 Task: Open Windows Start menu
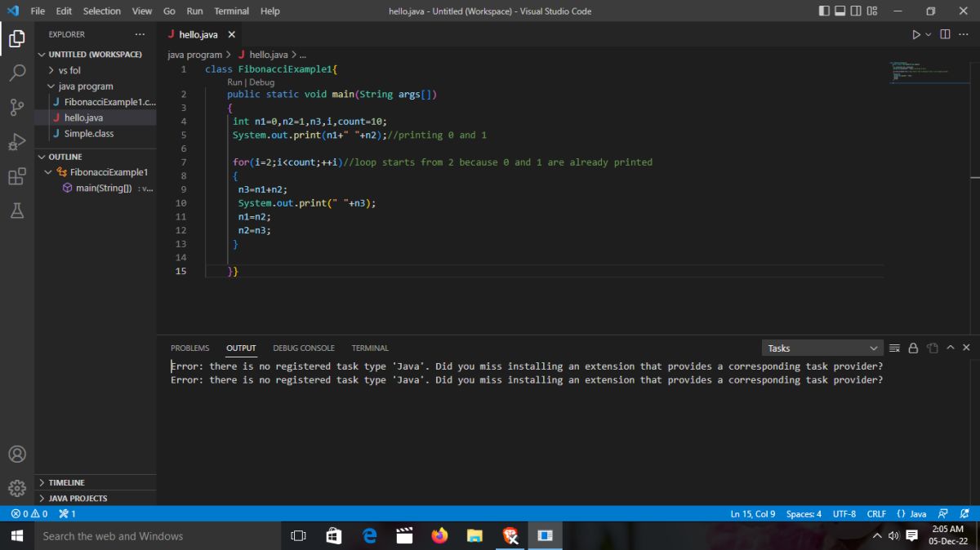(x=16, y=536)
